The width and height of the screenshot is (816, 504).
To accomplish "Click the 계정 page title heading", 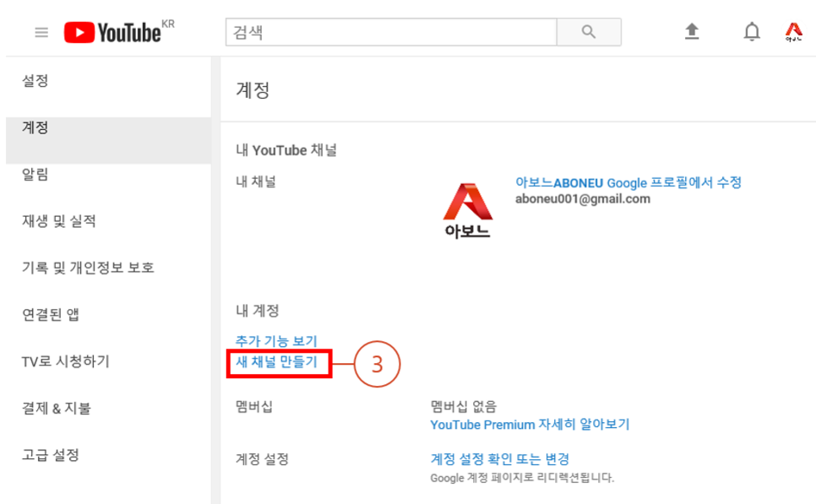I will click(x=253, y=90).
